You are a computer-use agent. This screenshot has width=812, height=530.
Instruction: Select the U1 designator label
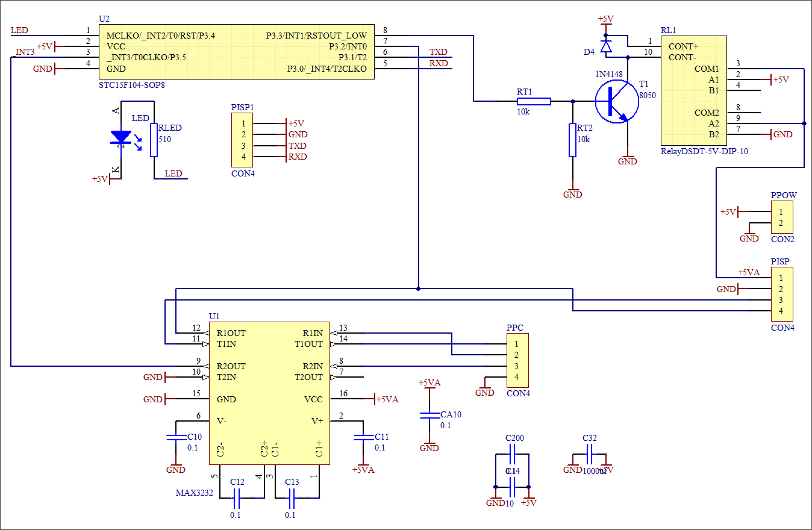click(x=214, y=316)
